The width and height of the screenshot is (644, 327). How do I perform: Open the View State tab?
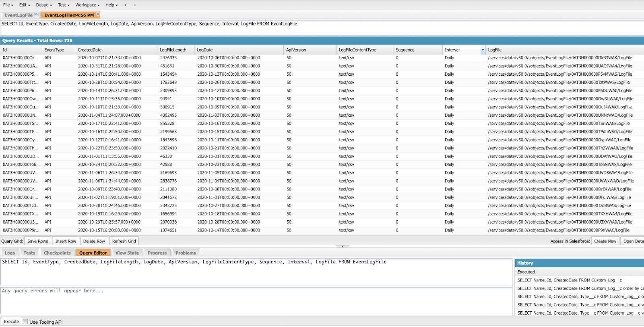[127, 253]
